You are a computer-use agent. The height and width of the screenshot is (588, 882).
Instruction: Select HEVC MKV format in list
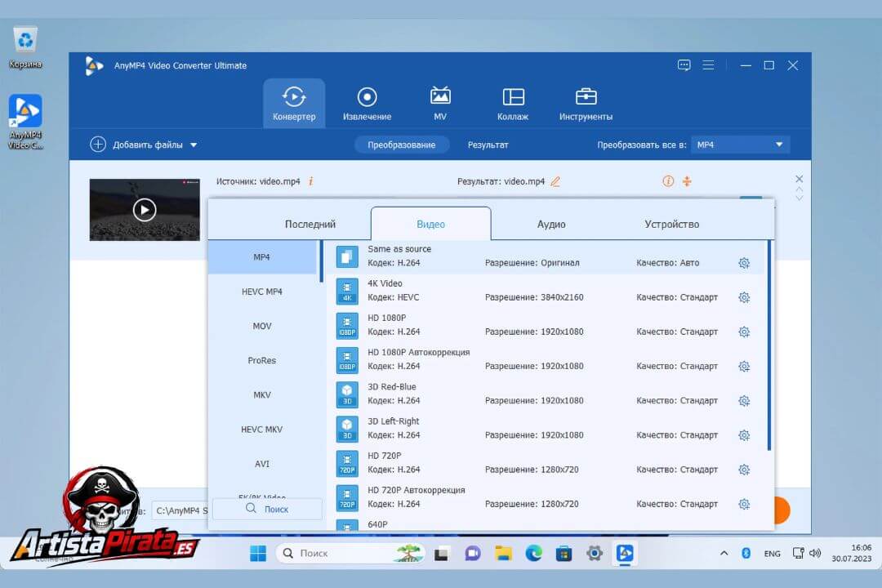click(261, 430)
